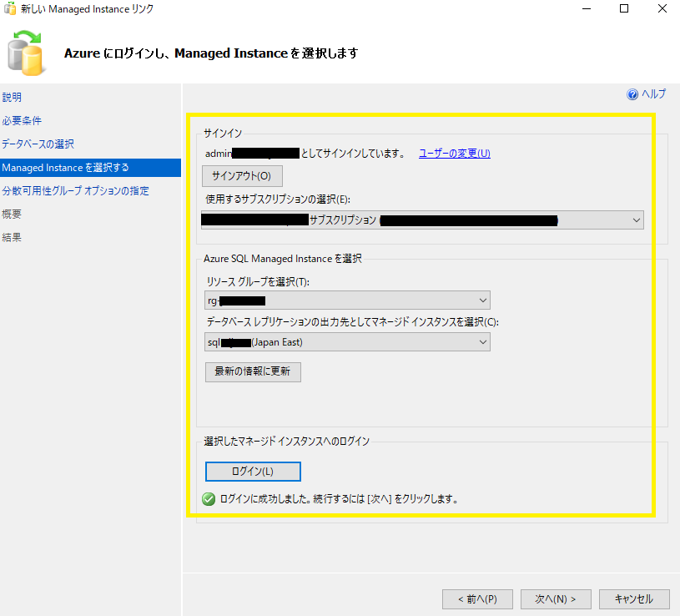The height and width of the screenshot is (616, 680).
Task: Open the ユーザーの変更 link
Action: click(454, 153)
